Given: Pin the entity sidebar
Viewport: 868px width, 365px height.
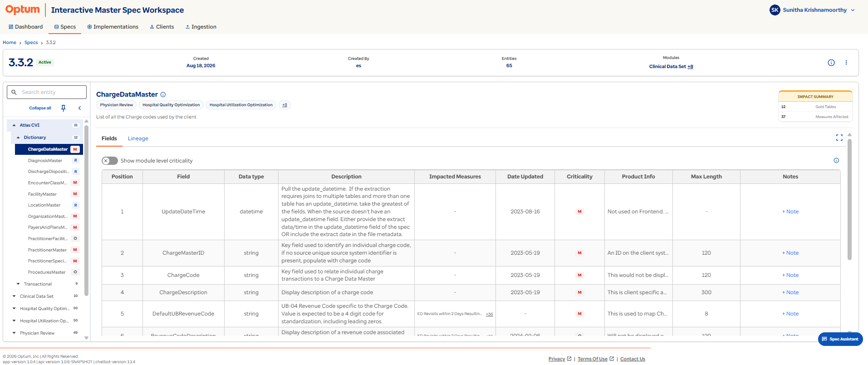Looking at the screenshot, I should point(63,108).
